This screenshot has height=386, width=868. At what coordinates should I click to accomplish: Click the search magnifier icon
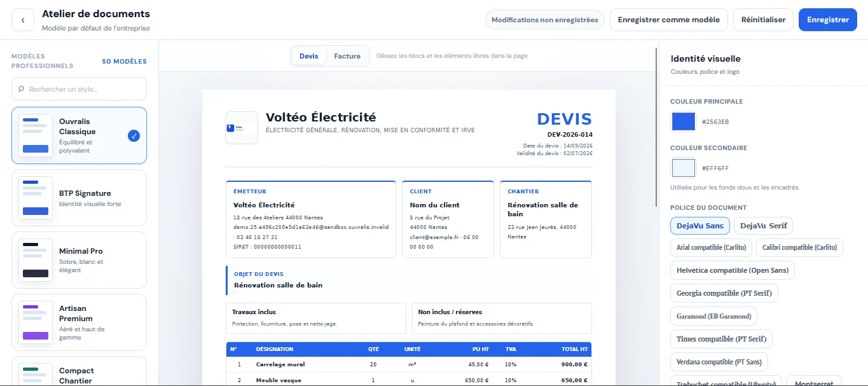22,89
